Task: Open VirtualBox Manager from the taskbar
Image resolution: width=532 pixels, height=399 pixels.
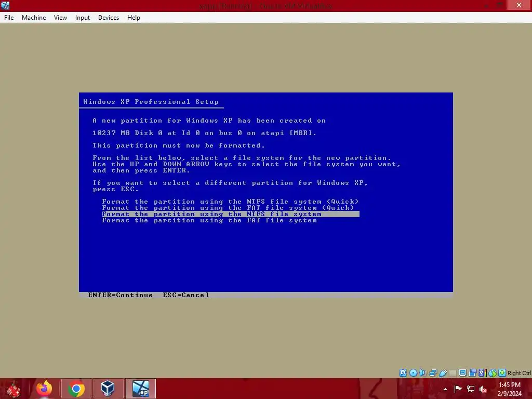Action: 109,389
